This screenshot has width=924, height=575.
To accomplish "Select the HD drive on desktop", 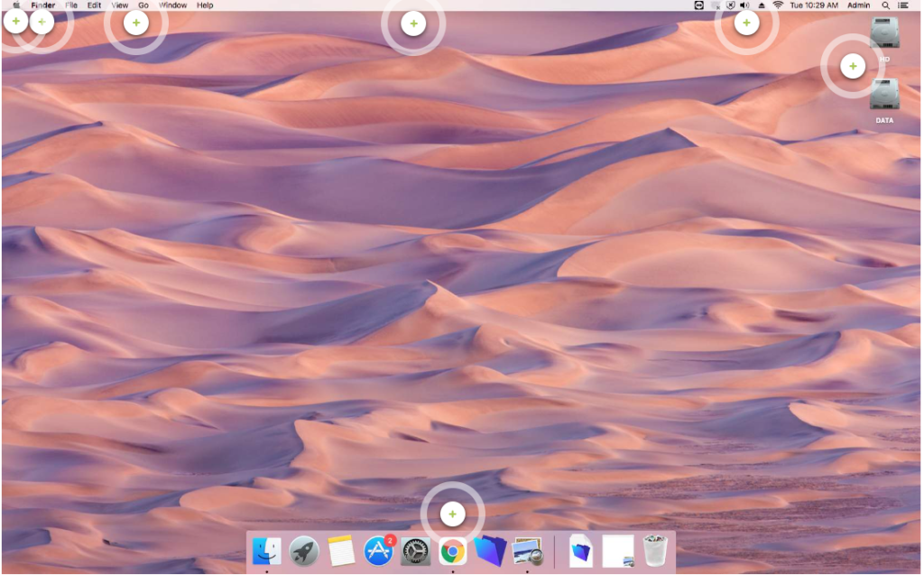I will pos(884,36).
